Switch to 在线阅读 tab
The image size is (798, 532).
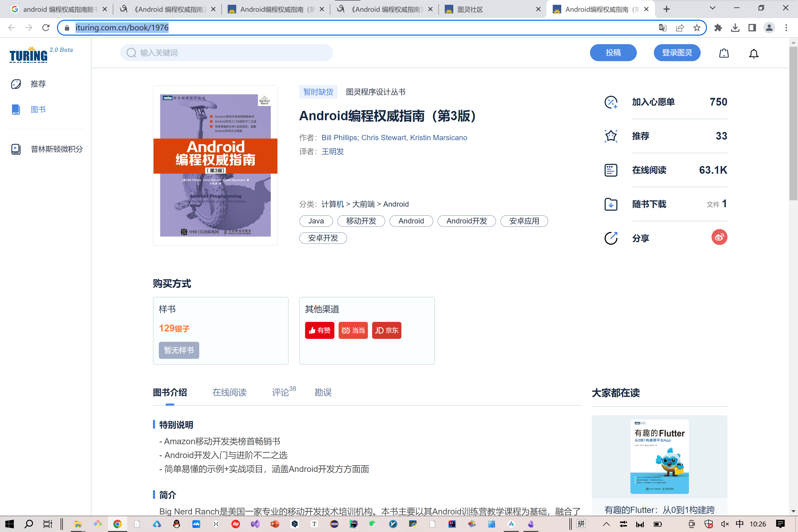(229, 393)
